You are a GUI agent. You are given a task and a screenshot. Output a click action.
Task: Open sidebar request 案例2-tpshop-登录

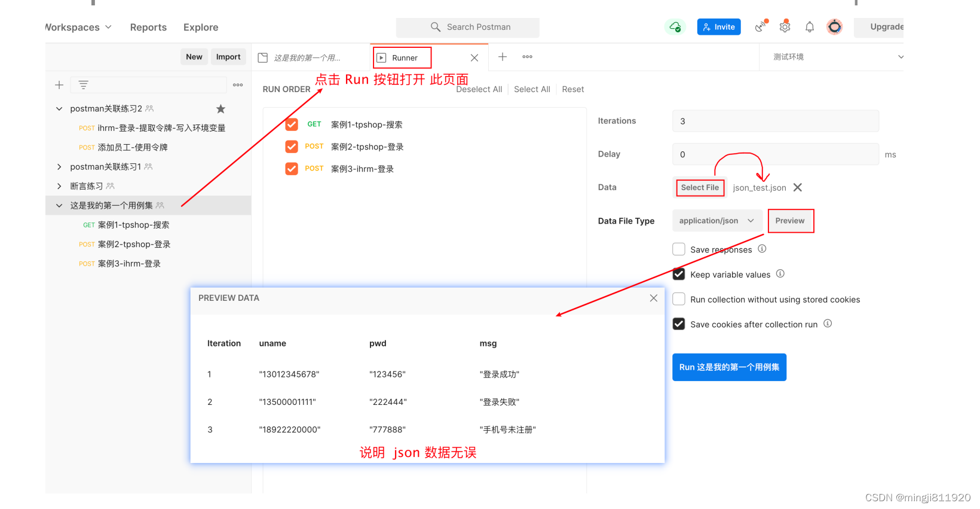134,244
